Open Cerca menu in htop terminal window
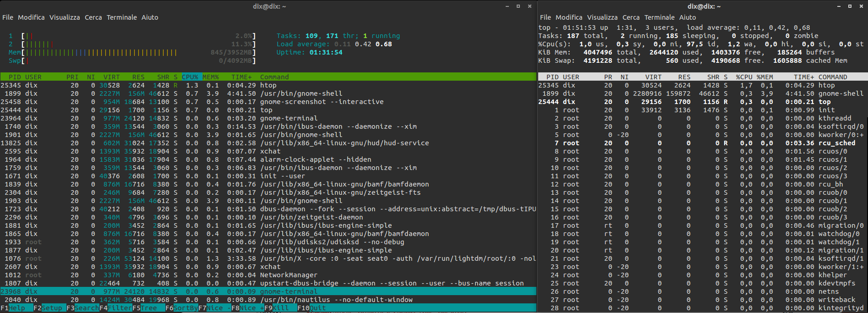 [93, 17]
